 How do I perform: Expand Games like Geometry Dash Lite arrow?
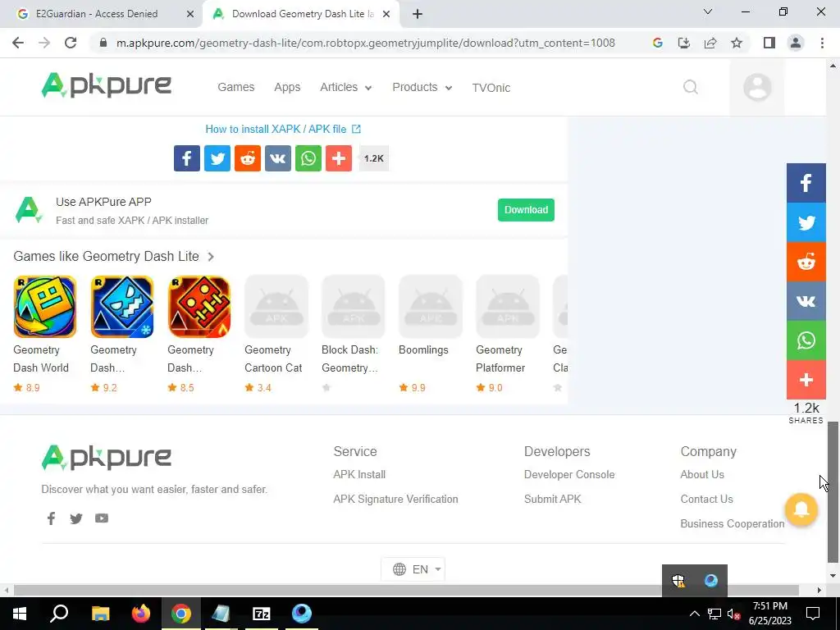click(211, 257)
